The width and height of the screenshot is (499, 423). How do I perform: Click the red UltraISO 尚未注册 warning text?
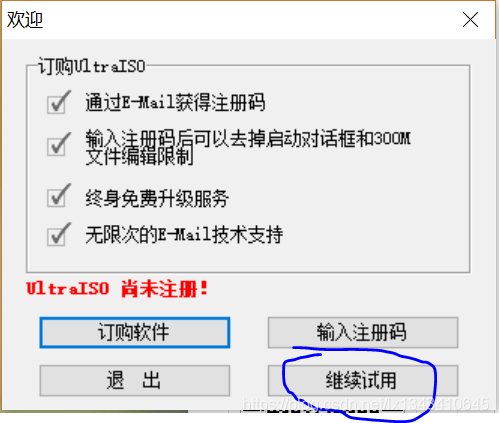117,288
